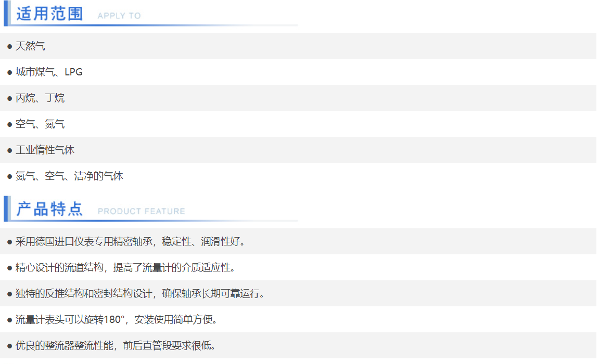
Task: Click the bullet dot before 精心设计的流道结构
Action: coord(9,268)
